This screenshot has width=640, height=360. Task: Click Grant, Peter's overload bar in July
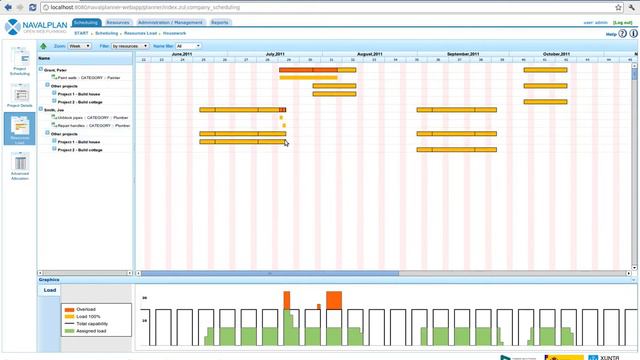(308, 70)
